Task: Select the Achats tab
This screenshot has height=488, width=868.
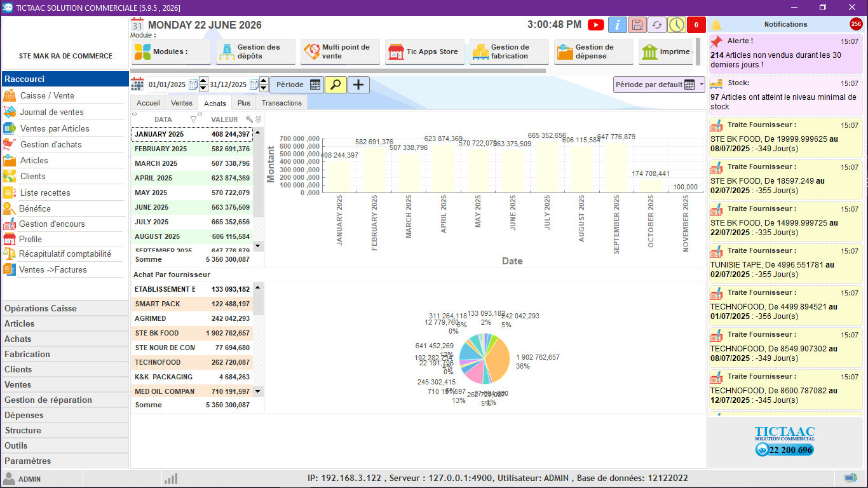Action: tap(215, 103)
